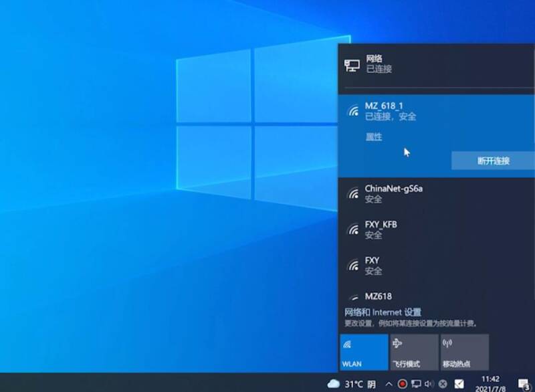Screen dimensions: 535x392
Task: Expand hidden system tray icons chevron
Action: (x=389, y=384)
